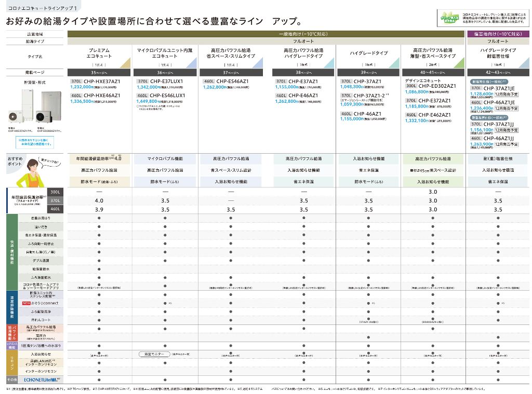Select model CHP-ED302AZ1
Viewport: 532px width, 394px height.
point(437,86)
